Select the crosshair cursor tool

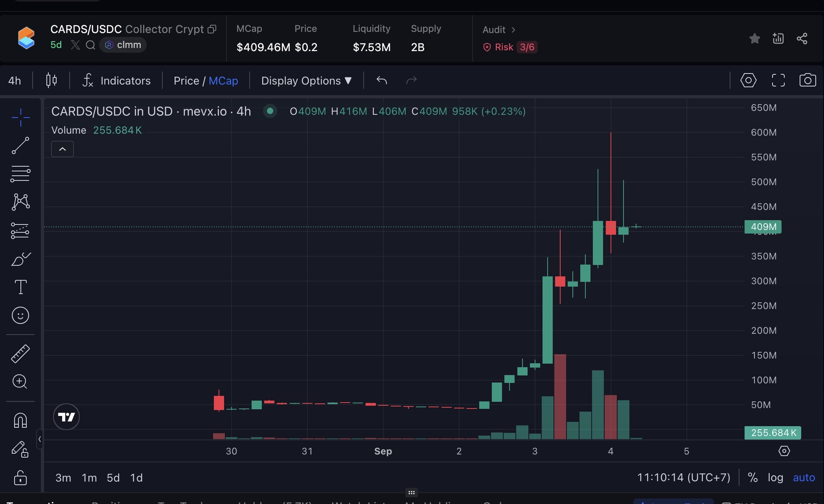tap(20, 117)
